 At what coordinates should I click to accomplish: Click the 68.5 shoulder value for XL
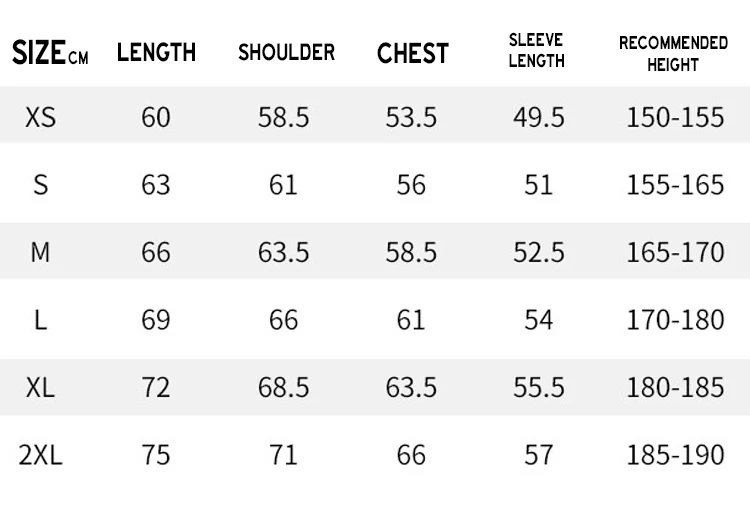pos(284,387)
